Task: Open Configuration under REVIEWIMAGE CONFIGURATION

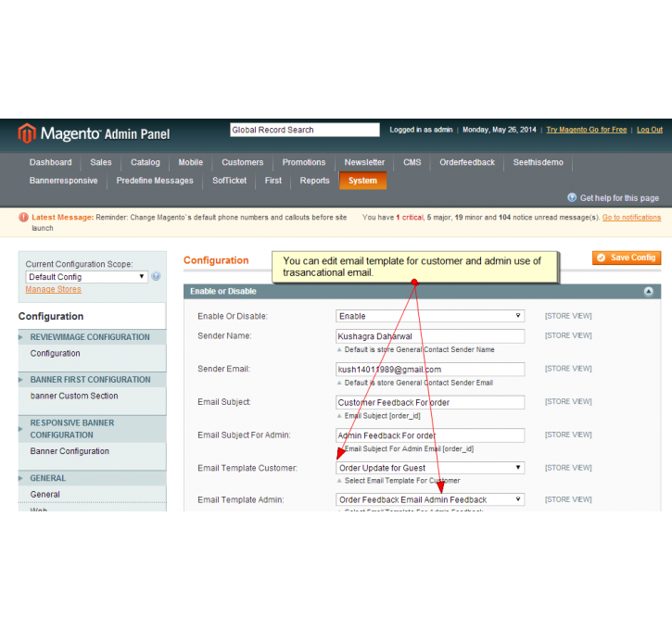Action: coord(55,353)
